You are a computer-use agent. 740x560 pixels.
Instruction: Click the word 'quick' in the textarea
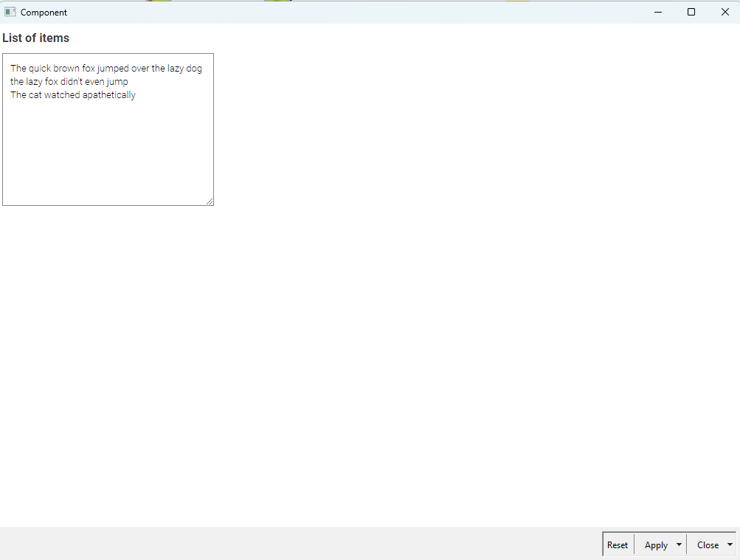[40, 69]
